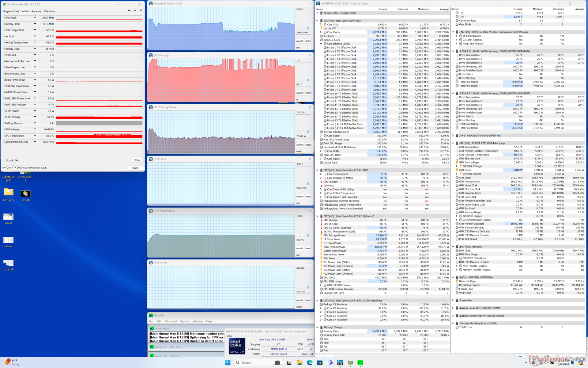Open the Far Cry 5 desktop folder
This screenshot has height=368, width=588.
[x=9, y=195]
